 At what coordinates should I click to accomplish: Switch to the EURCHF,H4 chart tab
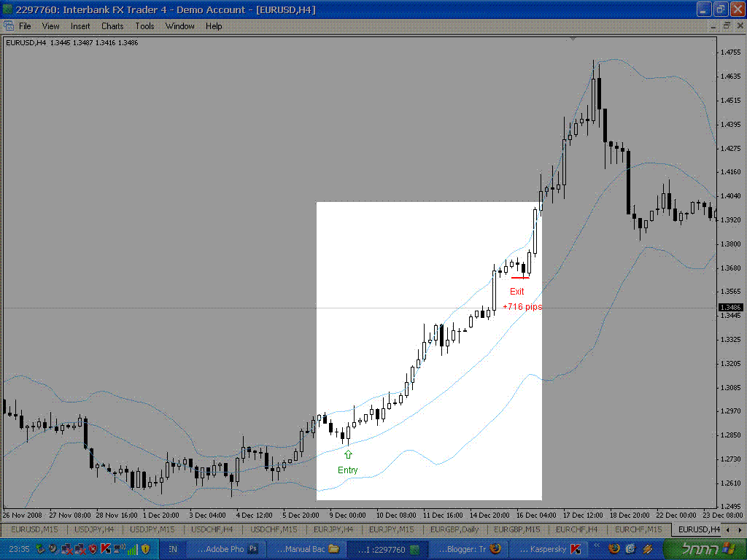576,529
